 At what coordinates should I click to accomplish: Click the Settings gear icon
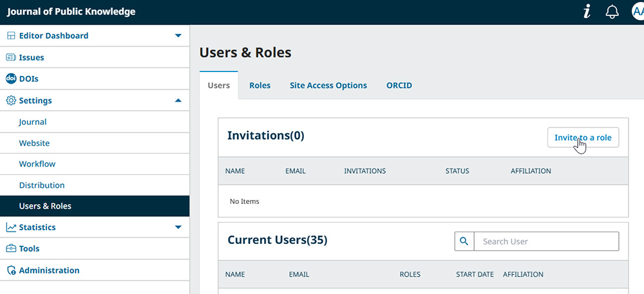(x=11, y=100)
